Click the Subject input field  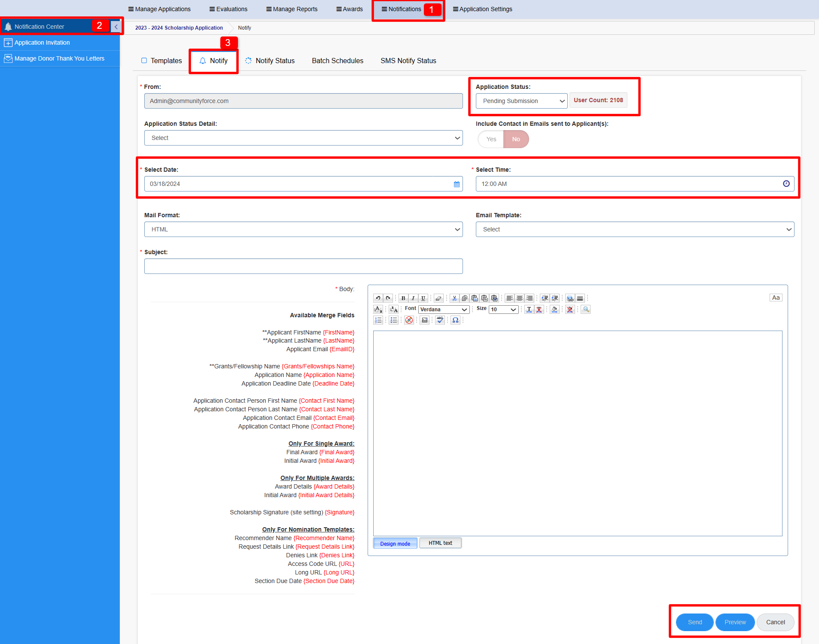coord(303,266)
